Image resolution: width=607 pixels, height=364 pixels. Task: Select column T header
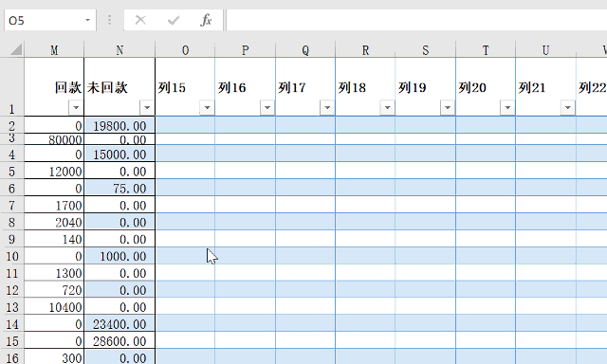[x=486, y=50]
